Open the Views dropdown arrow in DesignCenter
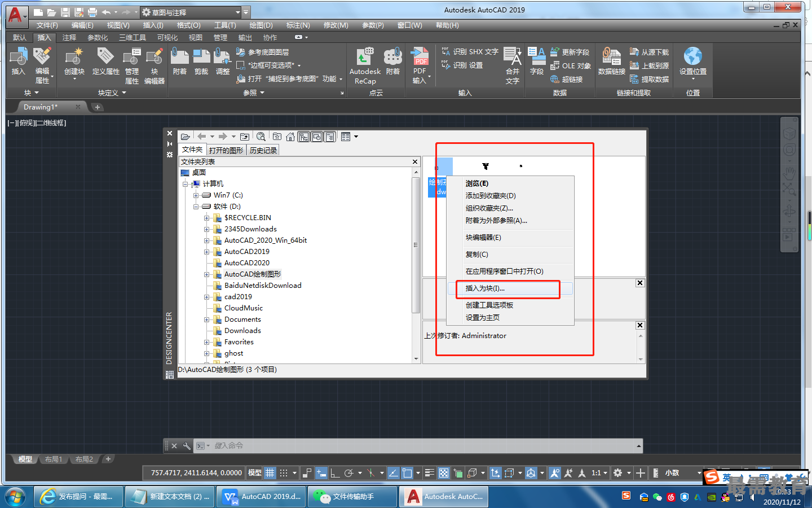 (356, 137)
